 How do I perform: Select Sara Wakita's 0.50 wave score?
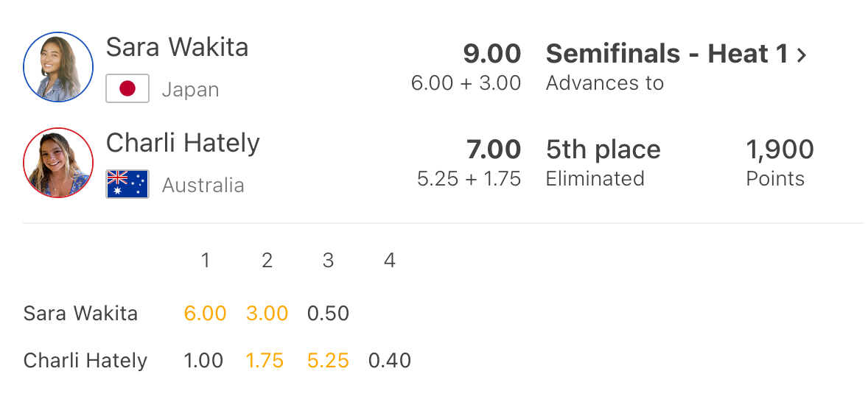pyautogui.click(x=328, y=314)
